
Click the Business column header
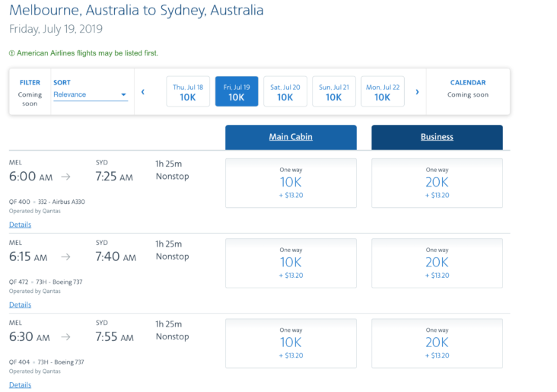437,137
